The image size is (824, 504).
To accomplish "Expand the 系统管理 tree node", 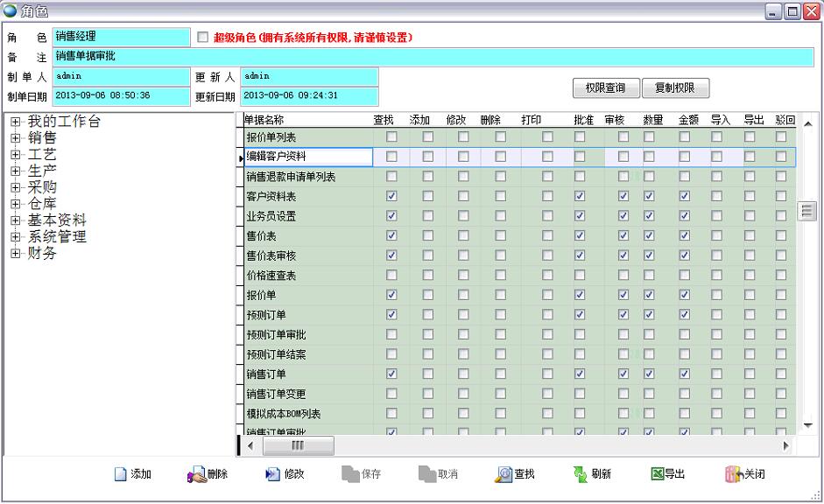I will 15,237.
